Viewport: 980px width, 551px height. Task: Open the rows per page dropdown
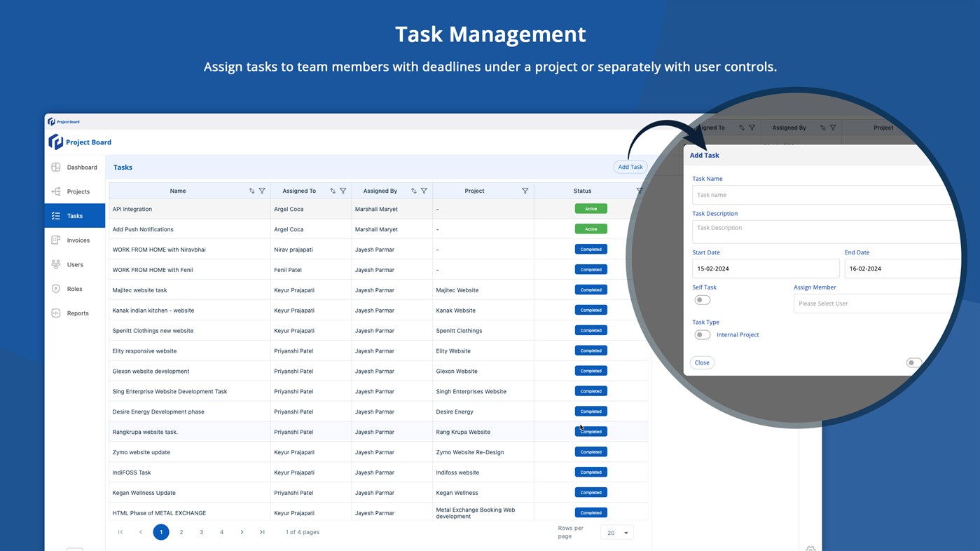[617, 533]
